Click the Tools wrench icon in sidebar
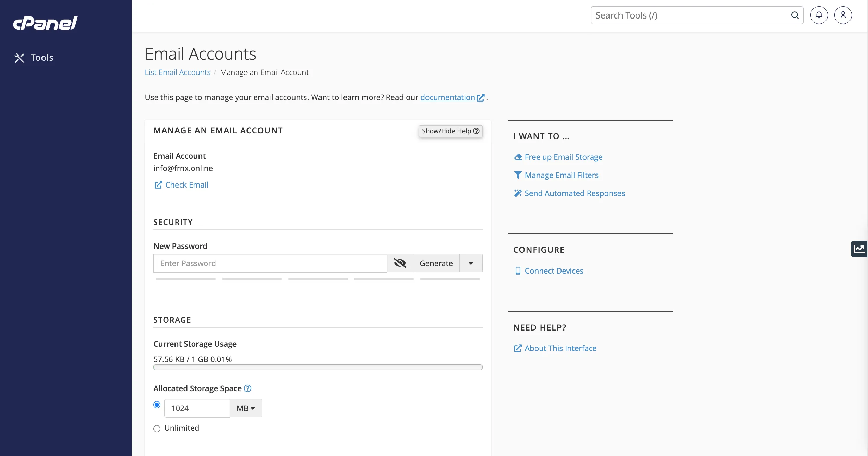Viewport: 868px width, 456px height. (19, 58)
